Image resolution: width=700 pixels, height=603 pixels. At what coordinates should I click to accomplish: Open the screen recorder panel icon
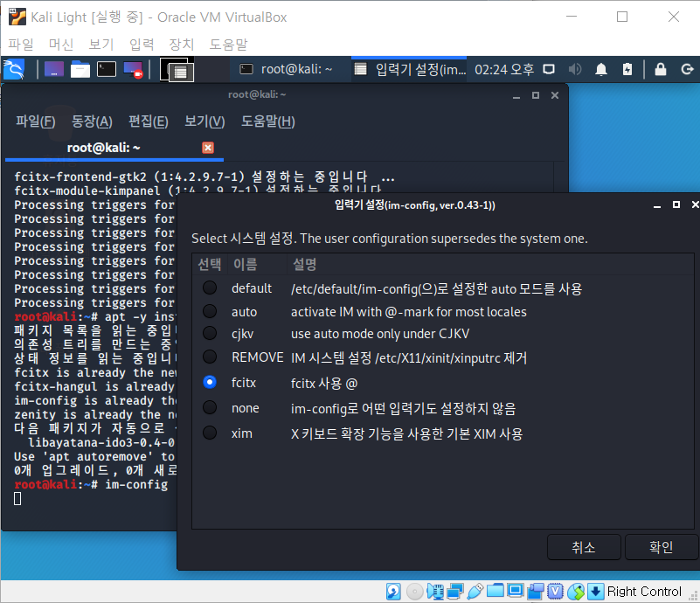point(133,70)
